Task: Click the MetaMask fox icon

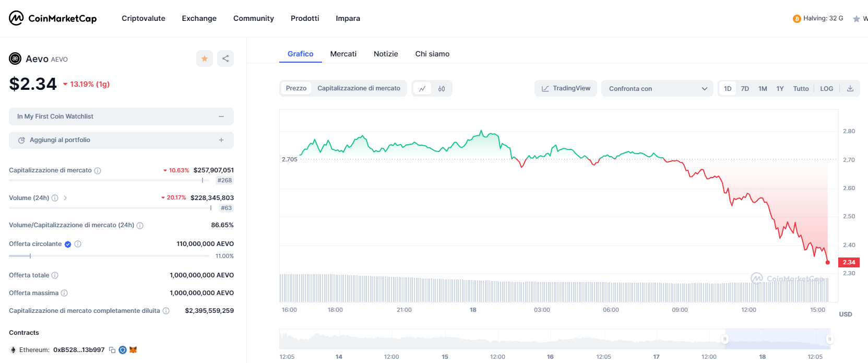Action: (133, 350)
